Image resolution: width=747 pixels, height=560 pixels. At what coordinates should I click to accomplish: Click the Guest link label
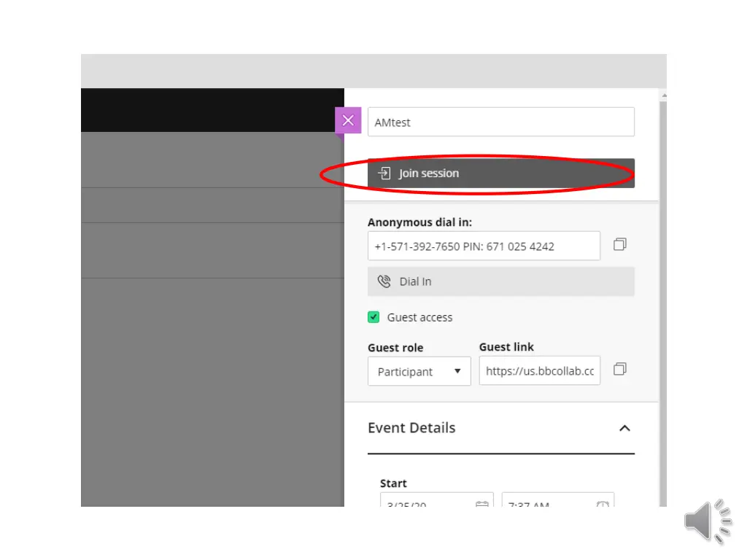[x=506, y=347]
